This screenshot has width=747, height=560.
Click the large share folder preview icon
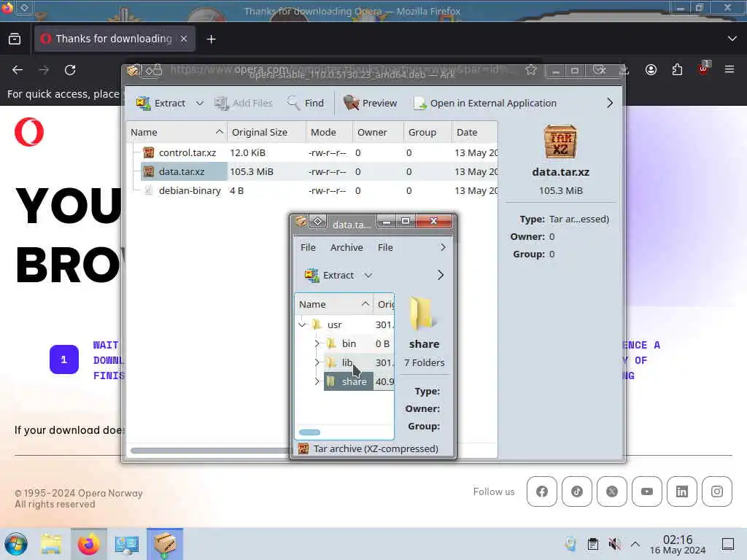423,314
